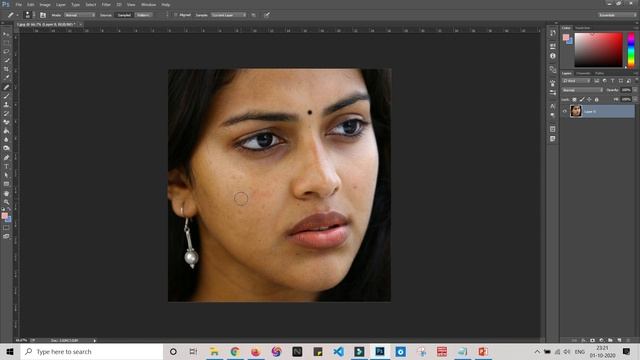Pick a color in the red color field
Screen dimensions: 640x360
(x=598, y=50)
